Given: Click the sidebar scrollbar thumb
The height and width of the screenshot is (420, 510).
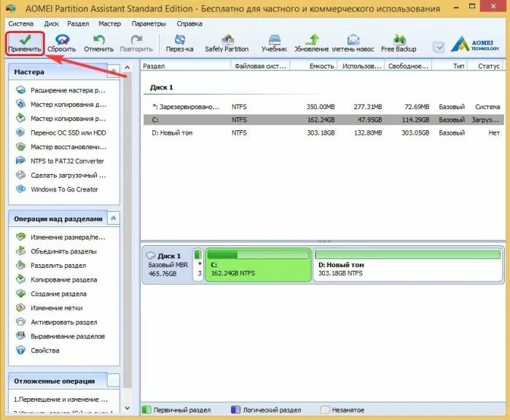Looking at the screenshot, I should pos(127,229).
